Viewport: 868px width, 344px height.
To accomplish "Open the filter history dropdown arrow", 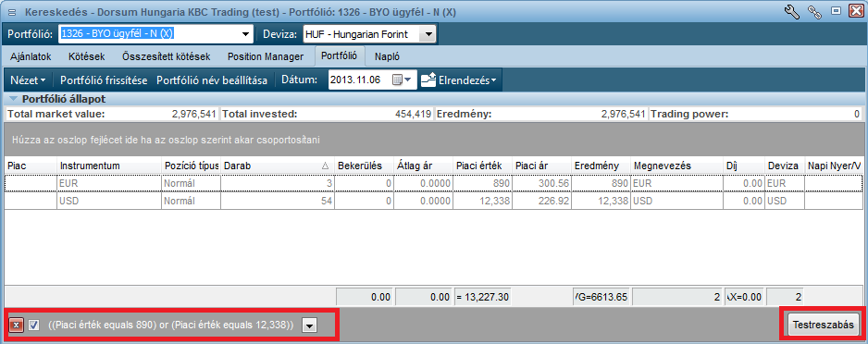I will coord(310,326).
